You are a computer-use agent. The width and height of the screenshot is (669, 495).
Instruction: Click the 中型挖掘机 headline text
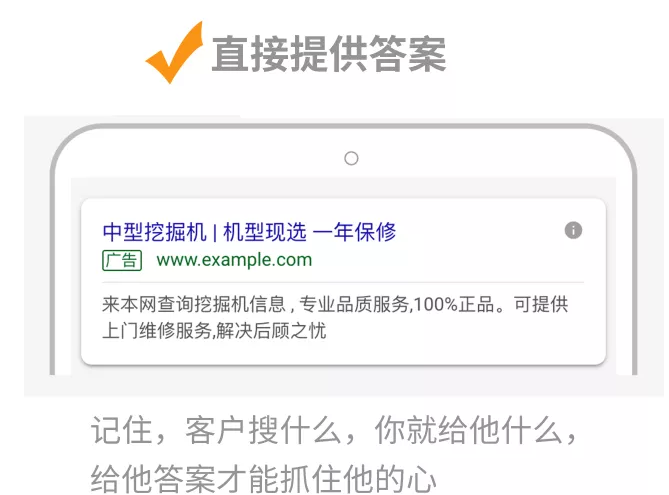(154, 232)
